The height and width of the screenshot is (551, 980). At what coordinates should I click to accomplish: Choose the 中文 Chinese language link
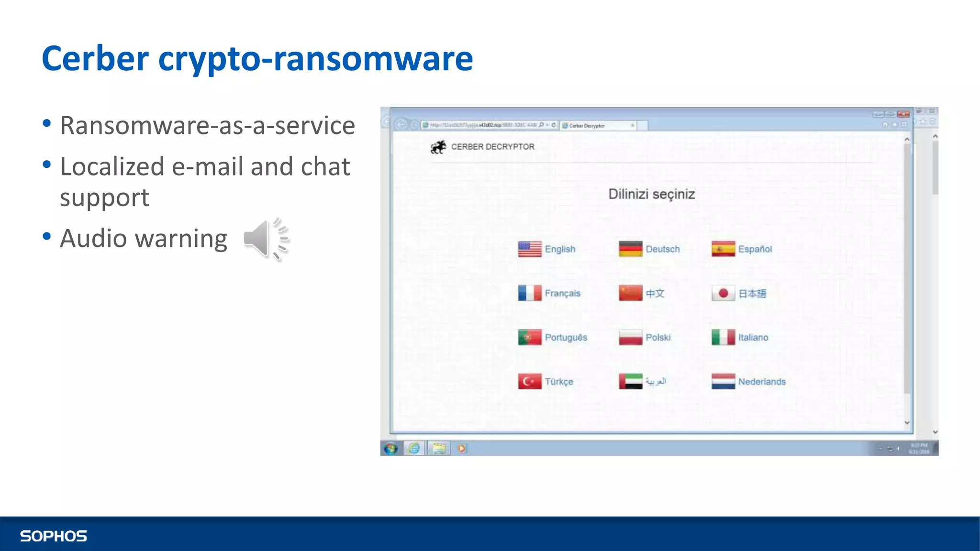tap(655, 293)
